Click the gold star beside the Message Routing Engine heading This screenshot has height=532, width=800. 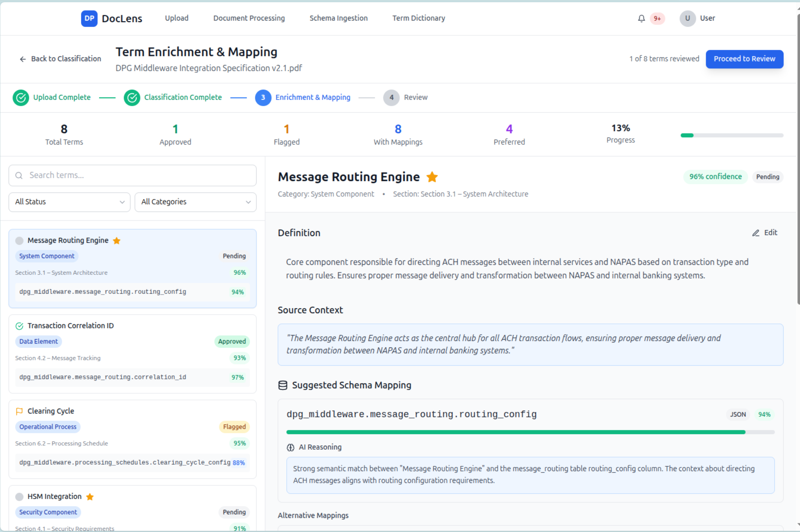point(432,177)
